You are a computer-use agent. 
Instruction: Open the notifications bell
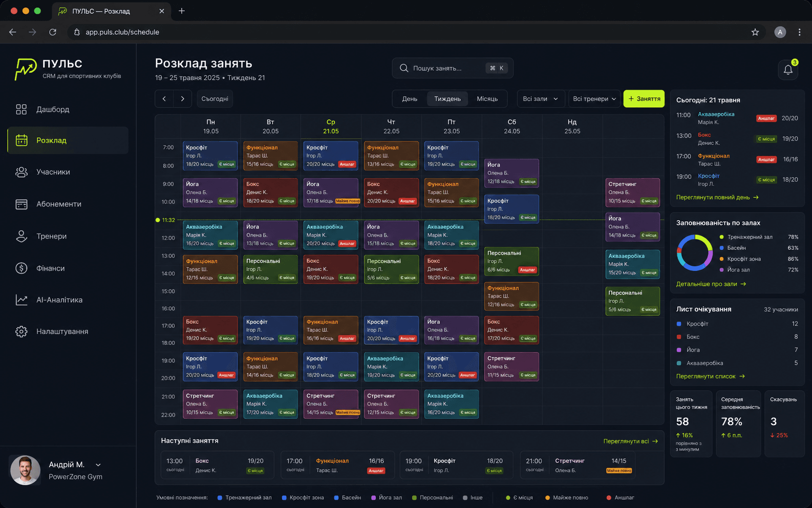tap(788, 70)
